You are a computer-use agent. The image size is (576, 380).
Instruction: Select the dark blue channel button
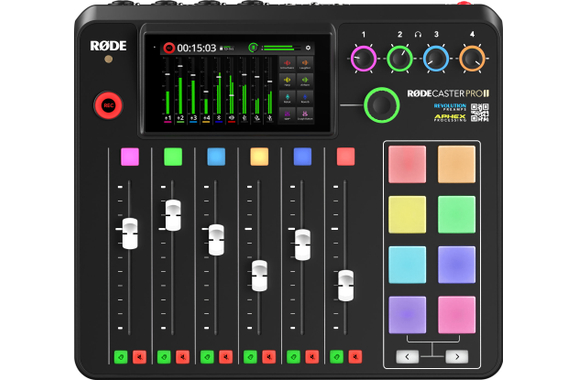[303, 157]
